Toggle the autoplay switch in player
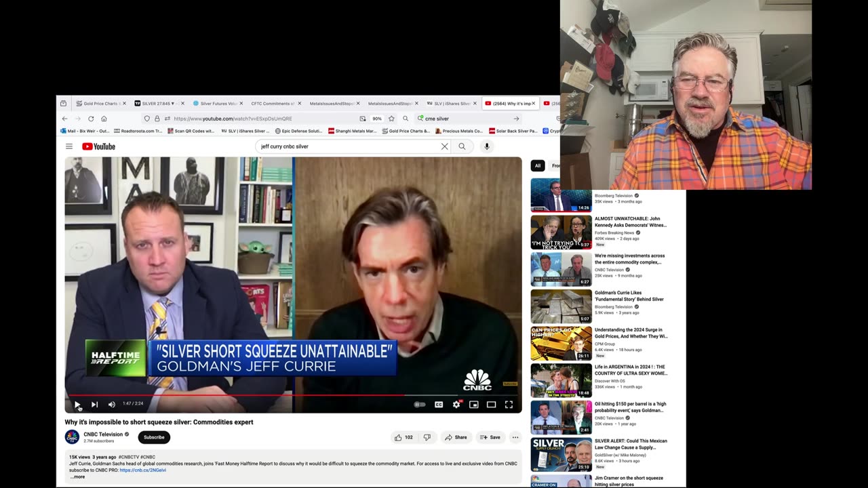 tap(420, 405)
